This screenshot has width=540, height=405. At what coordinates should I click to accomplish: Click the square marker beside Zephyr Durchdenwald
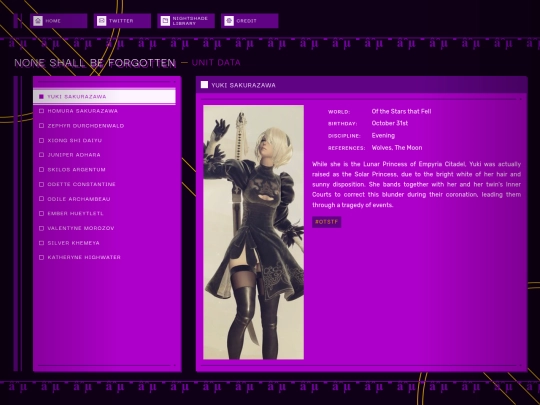(41, 126)
